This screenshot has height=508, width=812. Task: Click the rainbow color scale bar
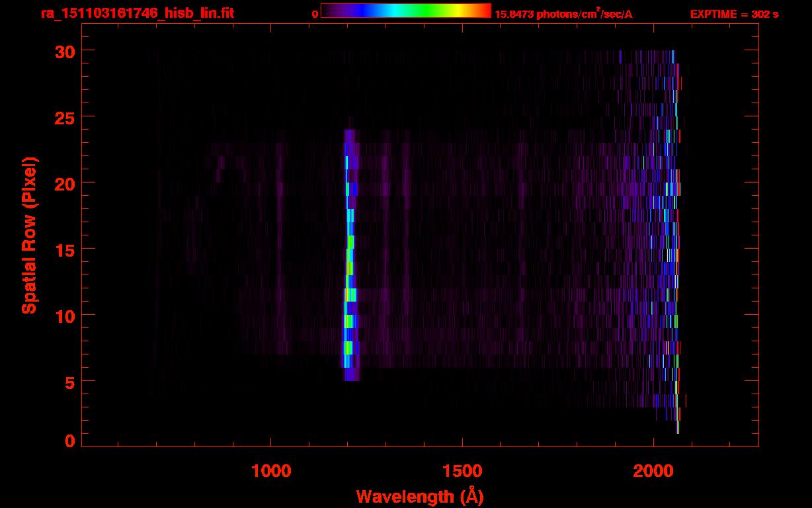406,11
